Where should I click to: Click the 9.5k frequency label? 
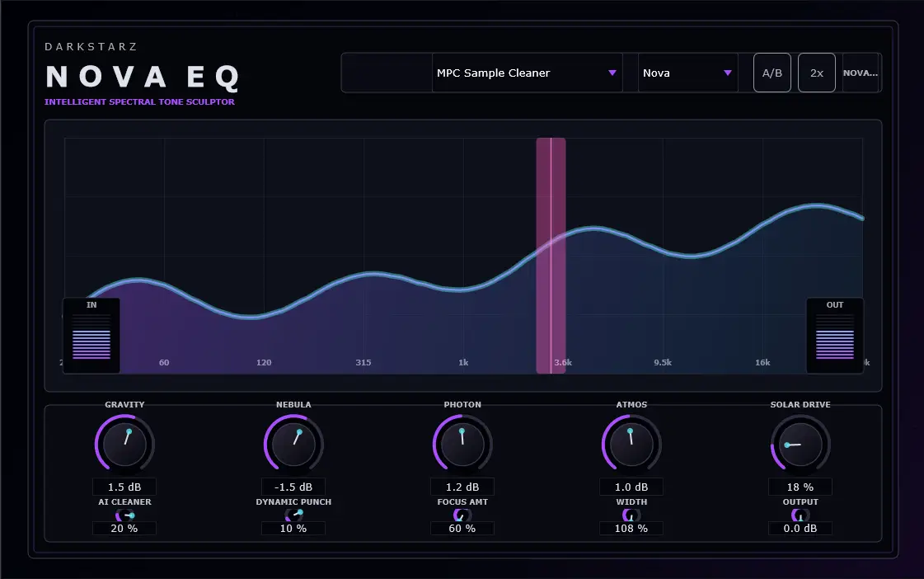click(663, 363)
